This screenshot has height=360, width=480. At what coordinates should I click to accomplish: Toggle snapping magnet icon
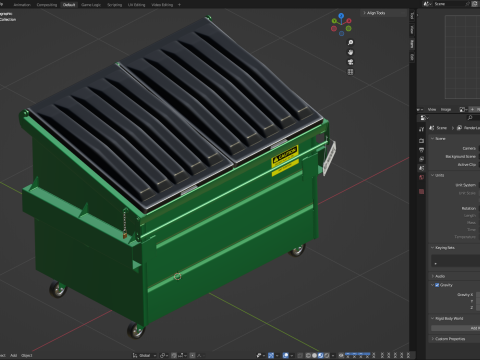174,355
